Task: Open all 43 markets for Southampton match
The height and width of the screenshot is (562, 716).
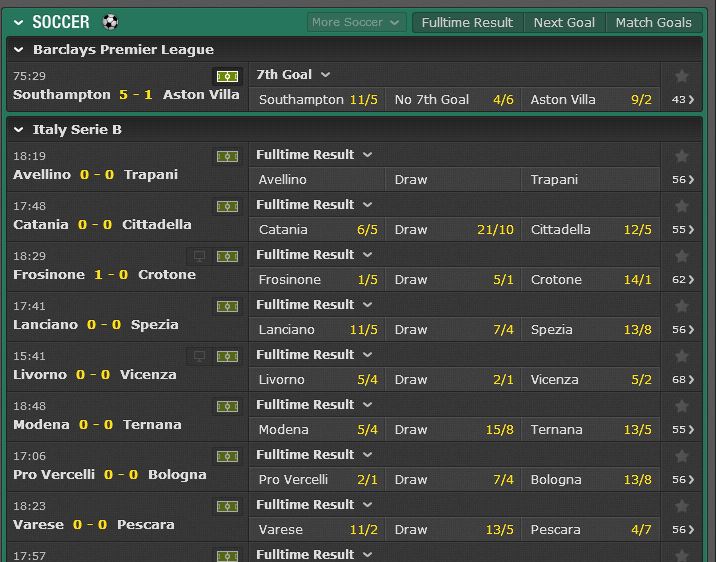Action: [683, 100]
